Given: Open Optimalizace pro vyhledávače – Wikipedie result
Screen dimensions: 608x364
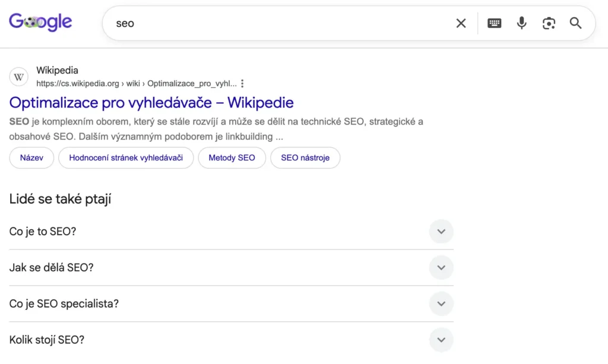Looking at the screenshot, I should pos(151,103).
